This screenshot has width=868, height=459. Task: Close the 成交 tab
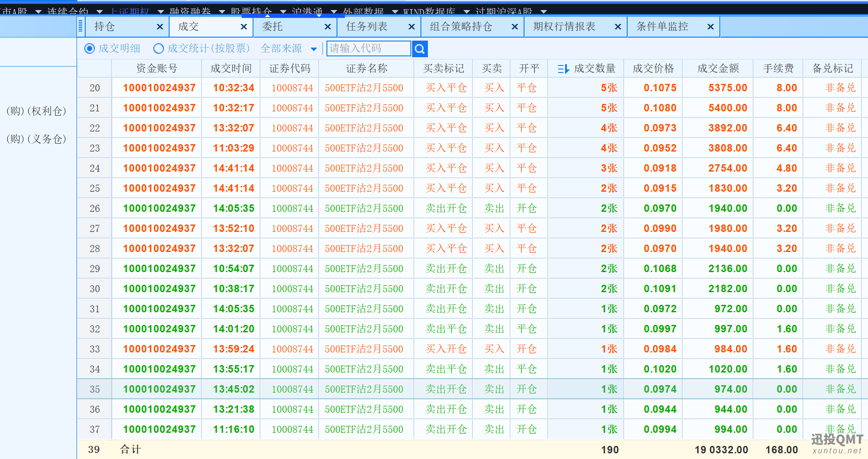(244, 27)
